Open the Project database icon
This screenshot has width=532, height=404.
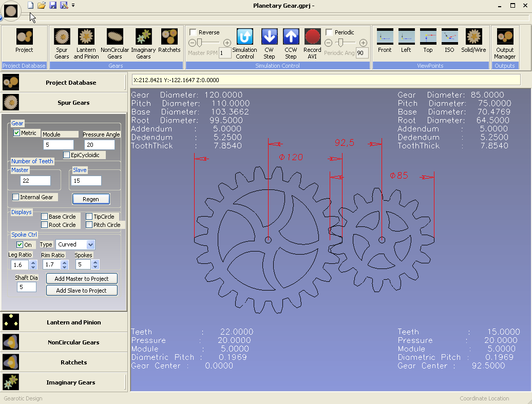[x=24, y=41]
